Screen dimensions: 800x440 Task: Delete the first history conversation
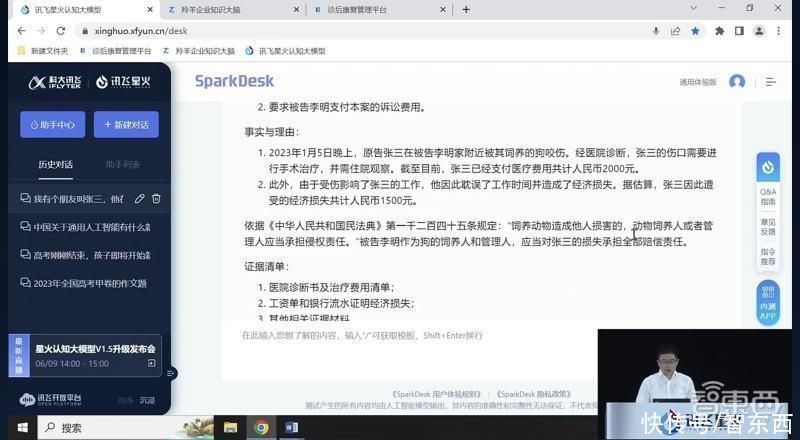coord(156,199)
